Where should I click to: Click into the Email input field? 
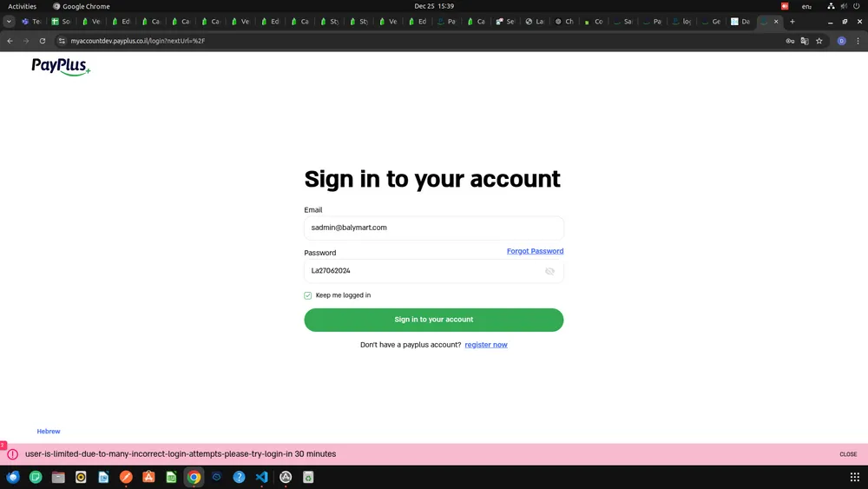[433, 228]
